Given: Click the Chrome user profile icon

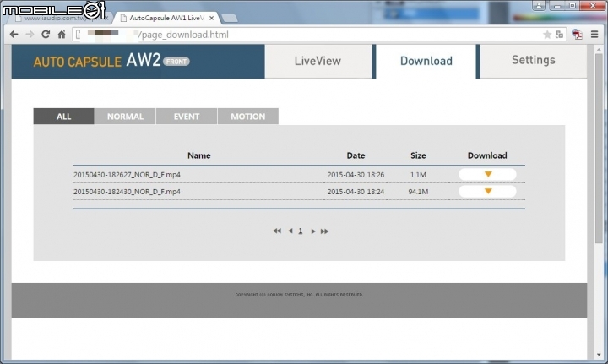Looking at the screenshot, I should point(539,5).
